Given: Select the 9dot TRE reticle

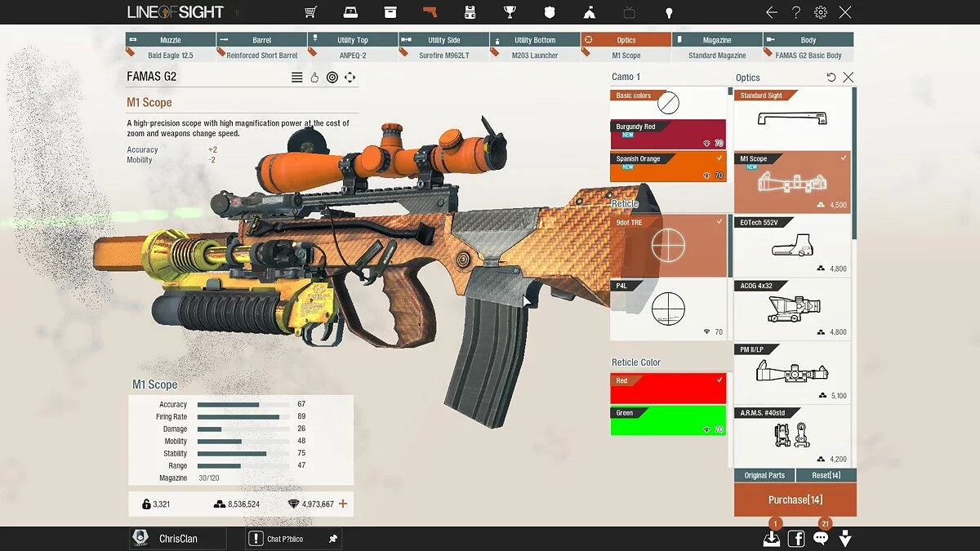Looking at the screenshot, I should tap(668, 246).
